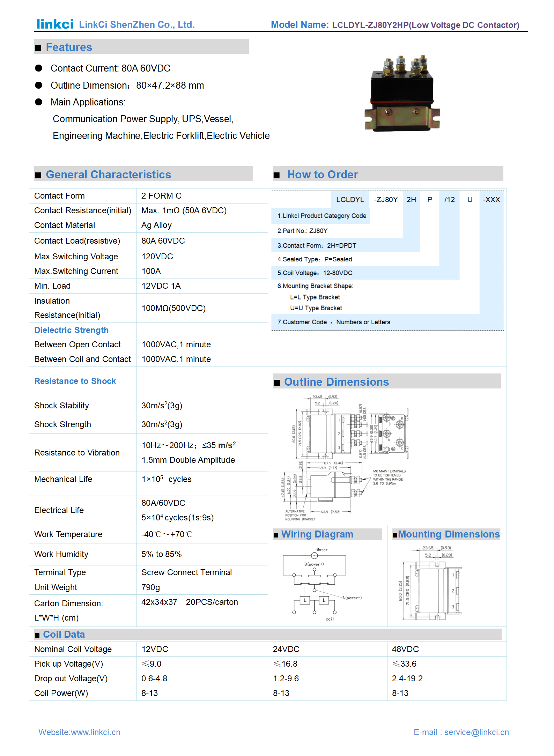Click the linkci logo in the header
Screen dimensions: 554x756
[x=55, y=24]
